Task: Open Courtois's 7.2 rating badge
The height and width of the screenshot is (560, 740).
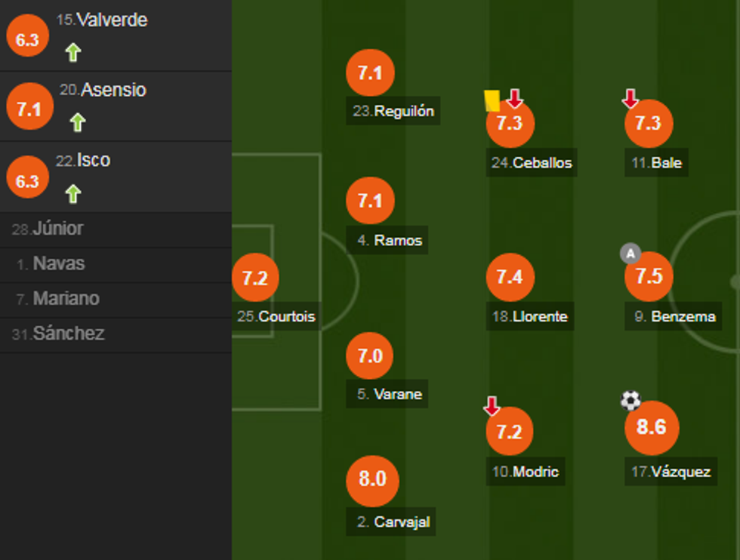Action: click(x=255, y=278)
